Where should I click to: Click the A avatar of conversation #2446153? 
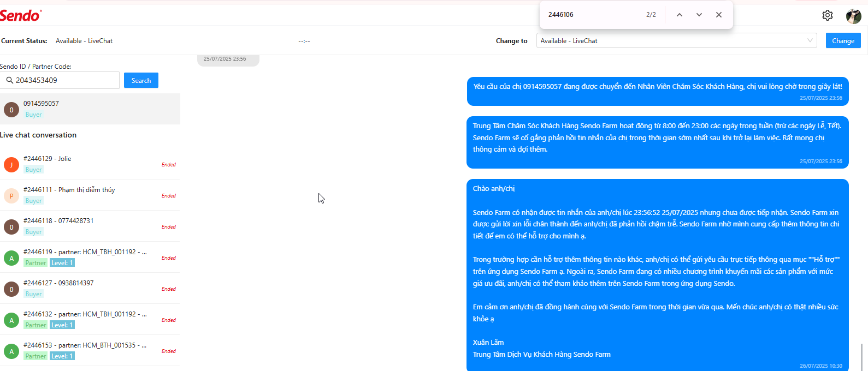tap(11, 351)
